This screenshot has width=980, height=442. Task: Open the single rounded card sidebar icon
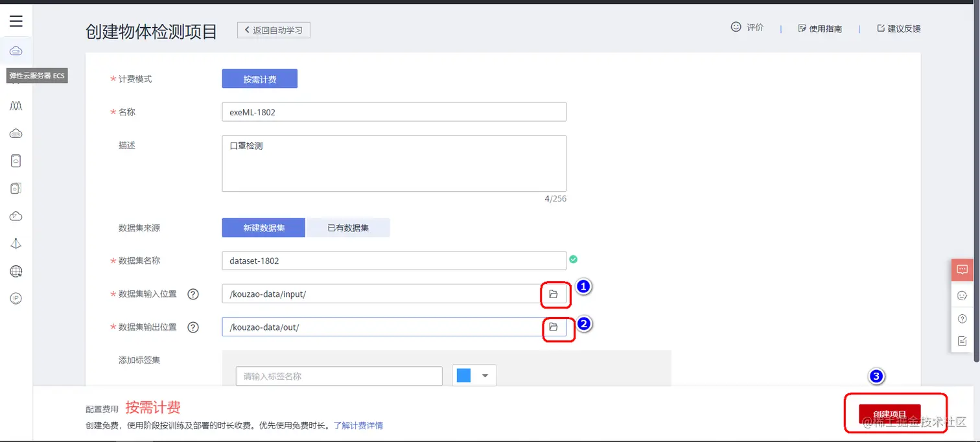[16, 161]
